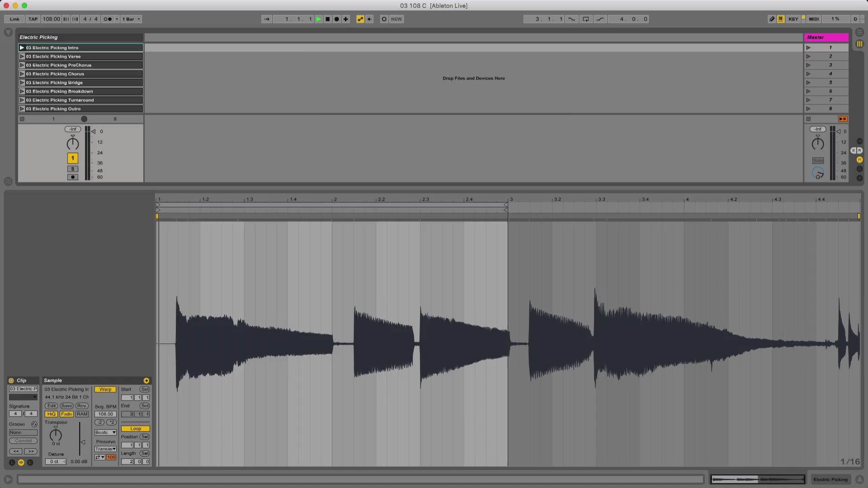Open the 1 Bar quantization menu
Image resolution: width=868 pixels, height=488 pixels.
pos(131,19)
